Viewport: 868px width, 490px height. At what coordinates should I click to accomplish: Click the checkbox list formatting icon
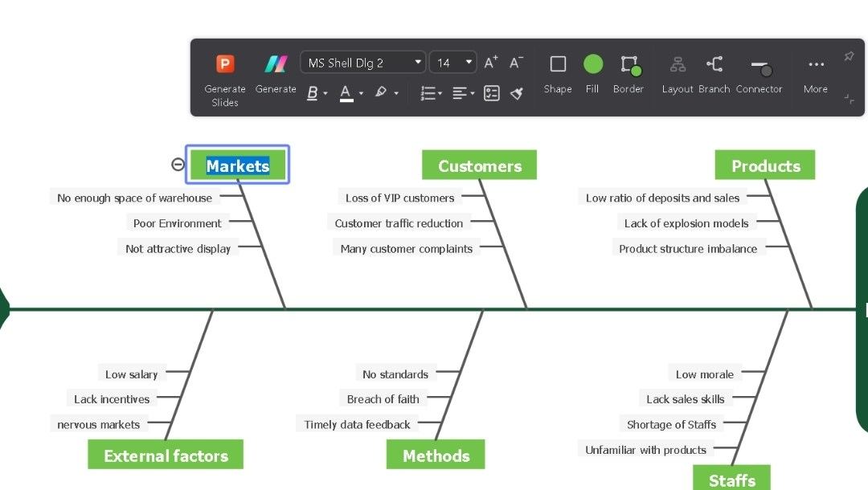coord(491,93)
